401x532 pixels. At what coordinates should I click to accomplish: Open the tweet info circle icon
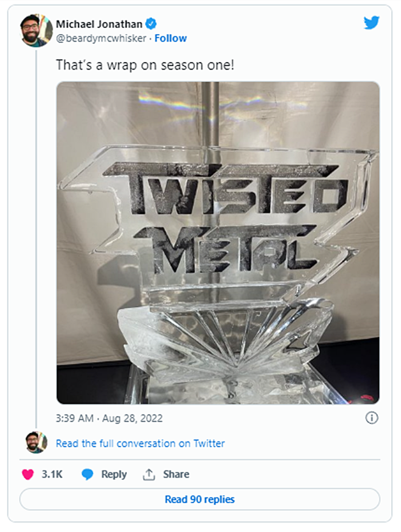click(372, 418)
